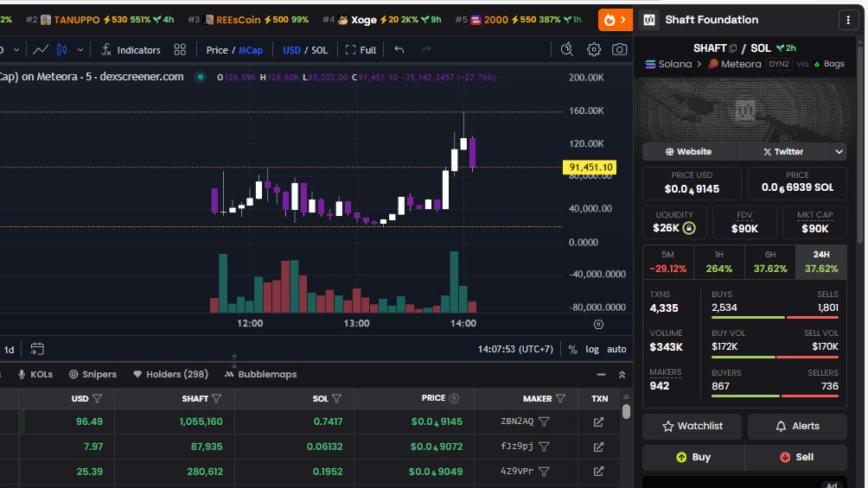Open chart in Full screen
The width and height of the screenshot is (868, 488).
coord(361,50)
